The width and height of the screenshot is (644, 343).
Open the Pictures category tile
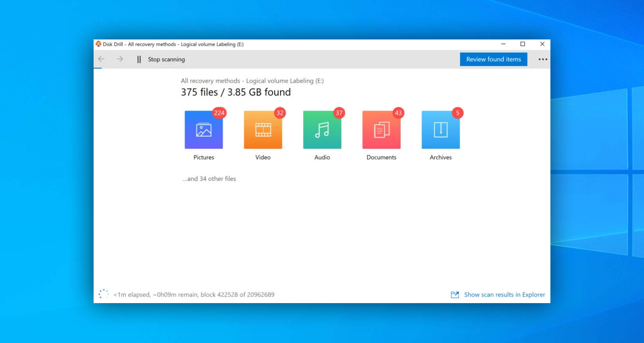pyautogui.click(x=204, y=130)
